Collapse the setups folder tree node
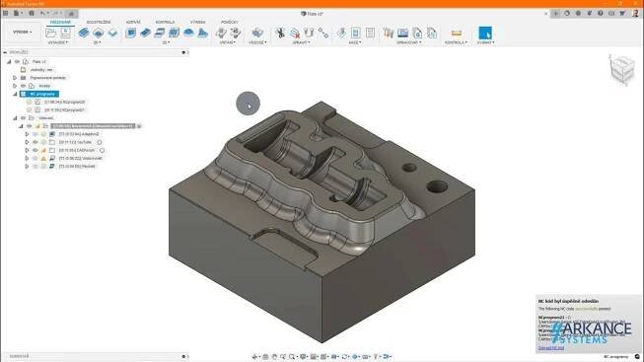Screen dimensions: 644x362 pyautogui.click(x=15, y=118)
